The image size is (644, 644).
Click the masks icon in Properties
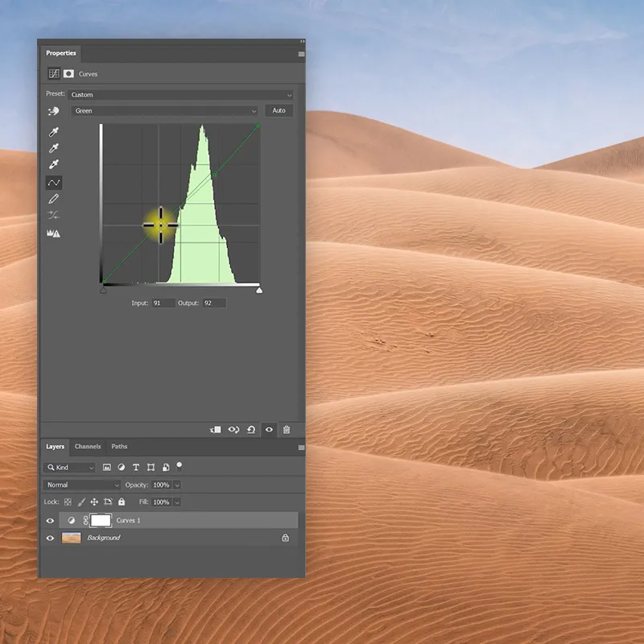tap(69, 73)
